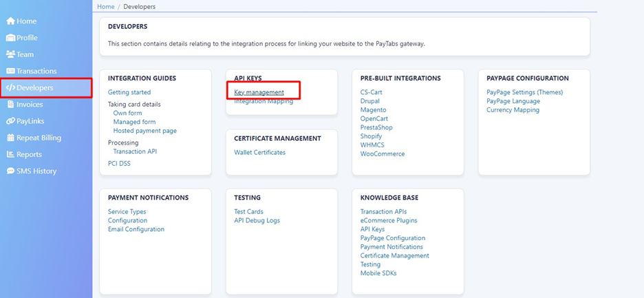The width and height of the screenshot is (644, 298).
Task: Open Mobile SDKs knowledge base article
Action: pyautogui.click(x=378, y=273)
